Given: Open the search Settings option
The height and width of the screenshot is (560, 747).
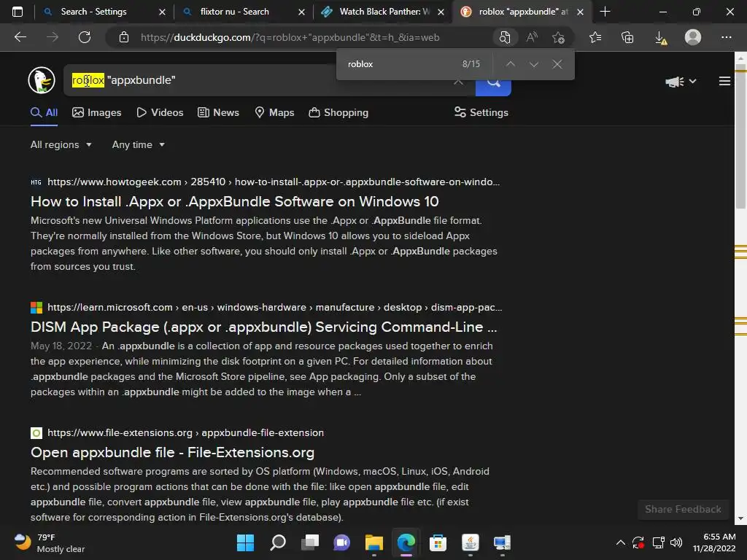Looking at the screenshot, I should coord(481,112).
